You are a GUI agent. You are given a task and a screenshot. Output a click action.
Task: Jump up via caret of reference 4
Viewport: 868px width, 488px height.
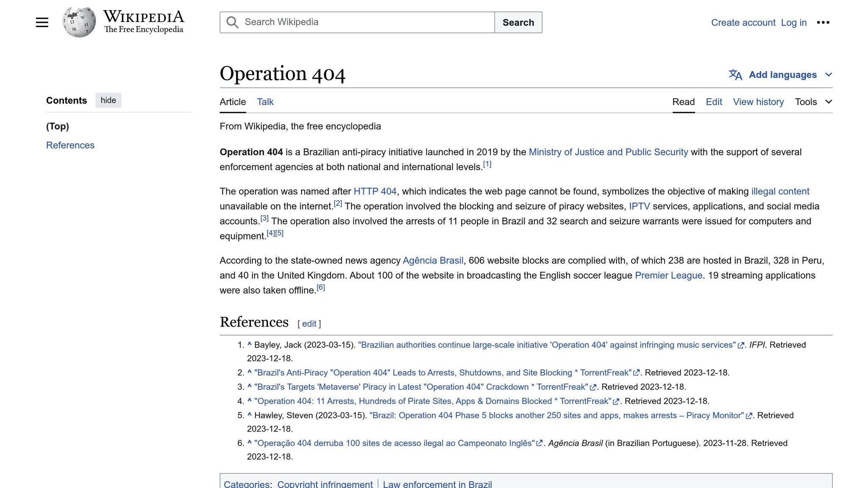click(250, 401)
